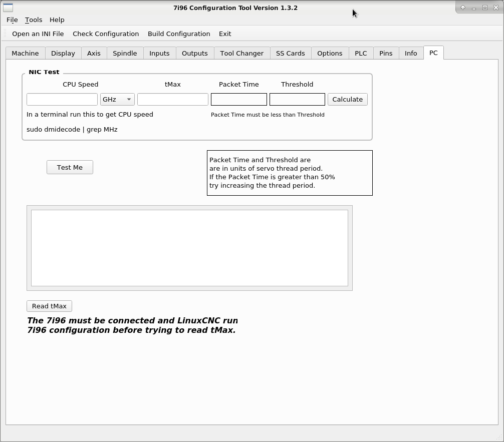504x442 pixels.
Task: Click the Test Me button
Action: tap(70, 167)
